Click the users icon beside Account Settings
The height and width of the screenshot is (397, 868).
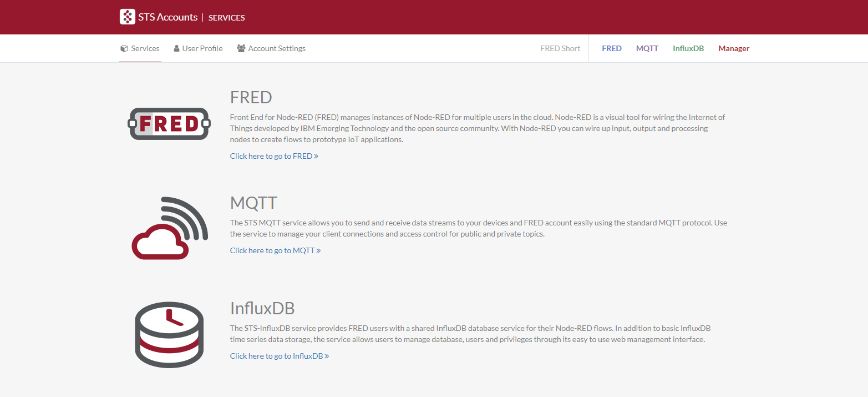pos(241,48)
